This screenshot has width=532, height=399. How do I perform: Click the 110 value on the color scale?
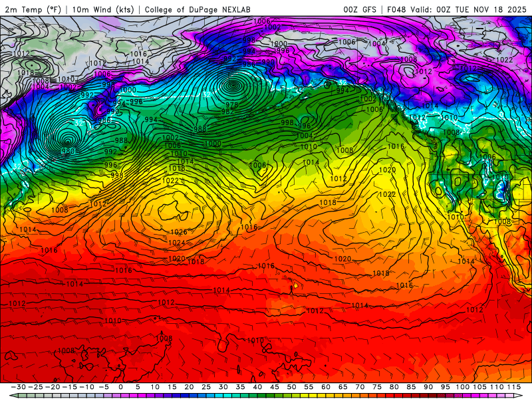(496, 387)
